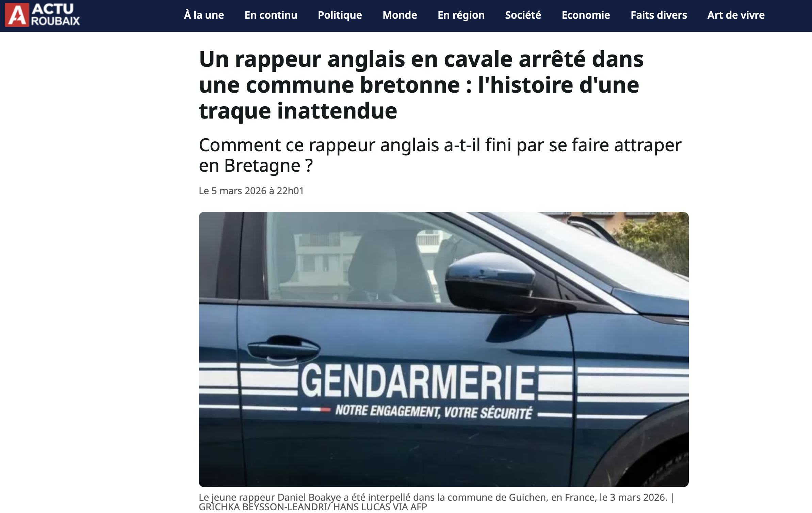This screenshot has width=812, height=513.
Task: Click the GRICHKA BEYSSON-LEANDRI photo credit line
Action: click(x=313, y=507)
